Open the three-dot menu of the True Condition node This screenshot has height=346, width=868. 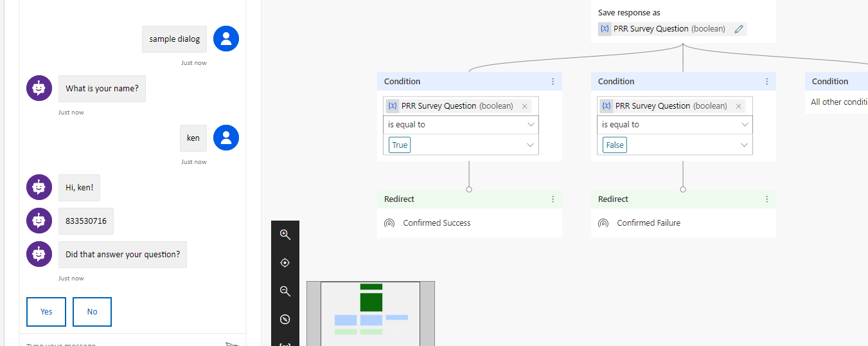[553, 82]
